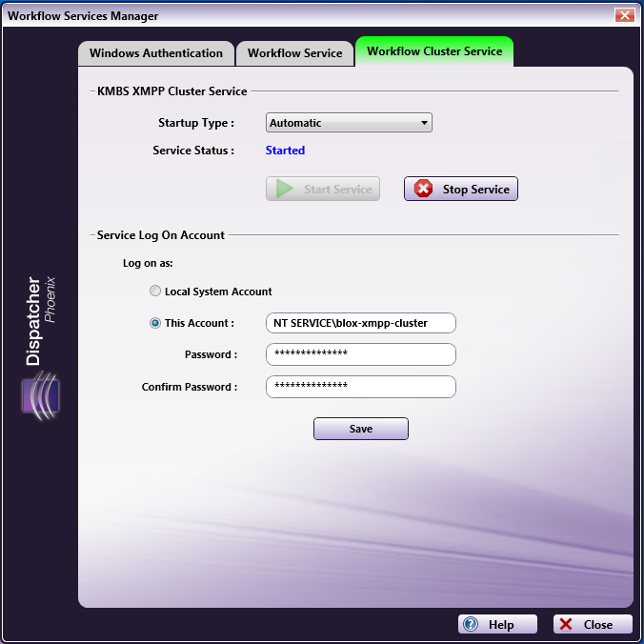The height and width of the screenshot is (644, 644).
Task: Click the Password input field
Action: (x=361, y=354)
